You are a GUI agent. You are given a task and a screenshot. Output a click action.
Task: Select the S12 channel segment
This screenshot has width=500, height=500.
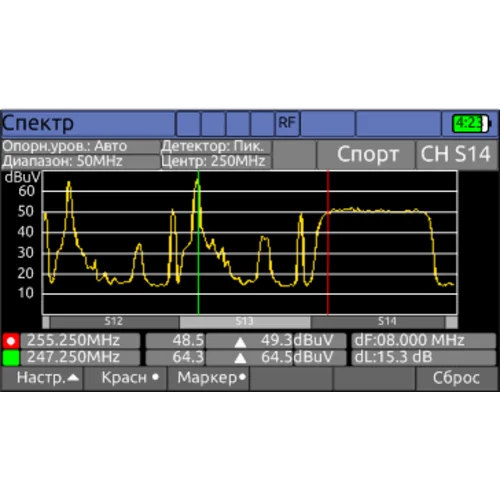pyautogui.click(x=114, y=322)
